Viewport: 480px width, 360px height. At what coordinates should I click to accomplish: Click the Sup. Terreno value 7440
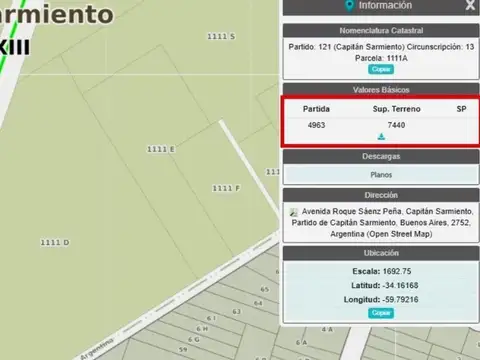pos(396,125)
